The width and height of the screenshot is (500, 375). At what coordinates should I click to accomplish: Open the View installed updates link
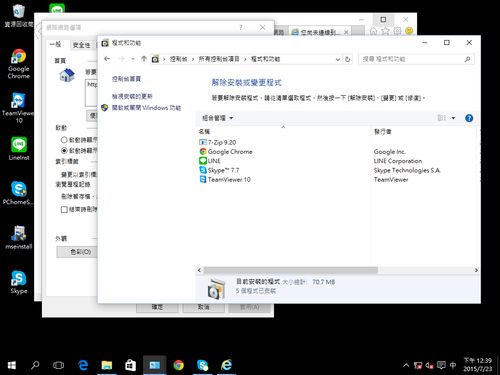132,96
